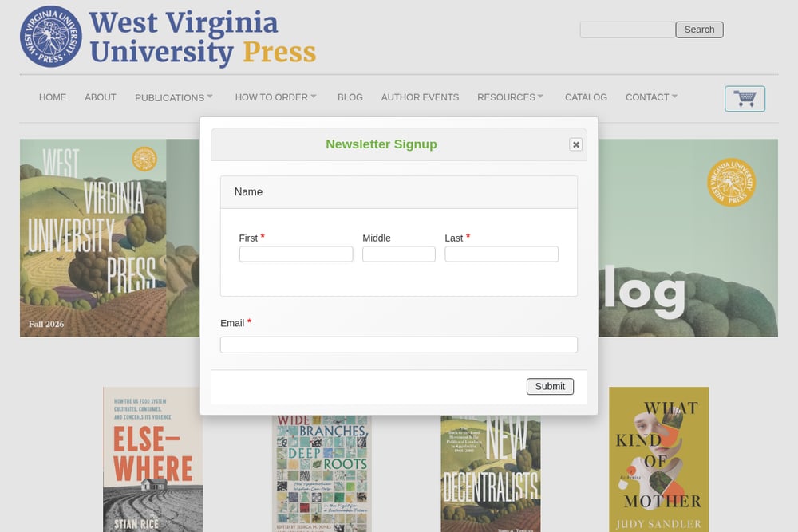Submit the newsletter signup form

point(550,387)
